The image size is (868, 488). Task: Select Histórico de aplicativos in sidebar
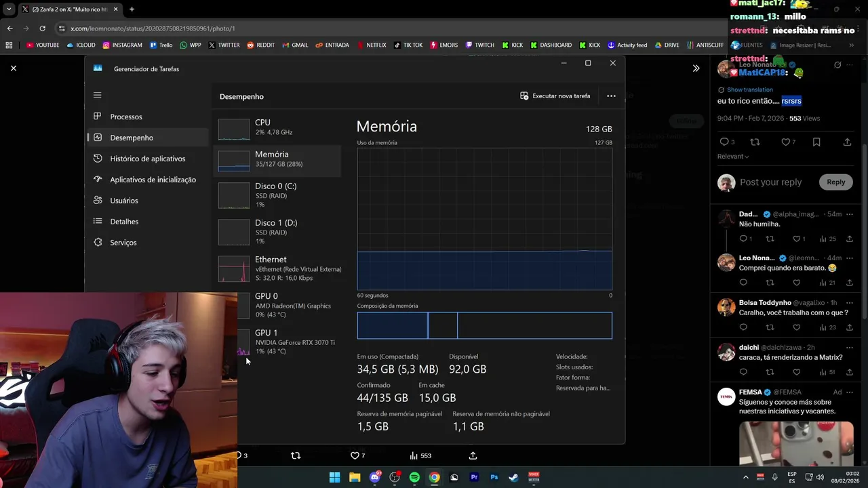pyautogui.click(x=148, y=159)
